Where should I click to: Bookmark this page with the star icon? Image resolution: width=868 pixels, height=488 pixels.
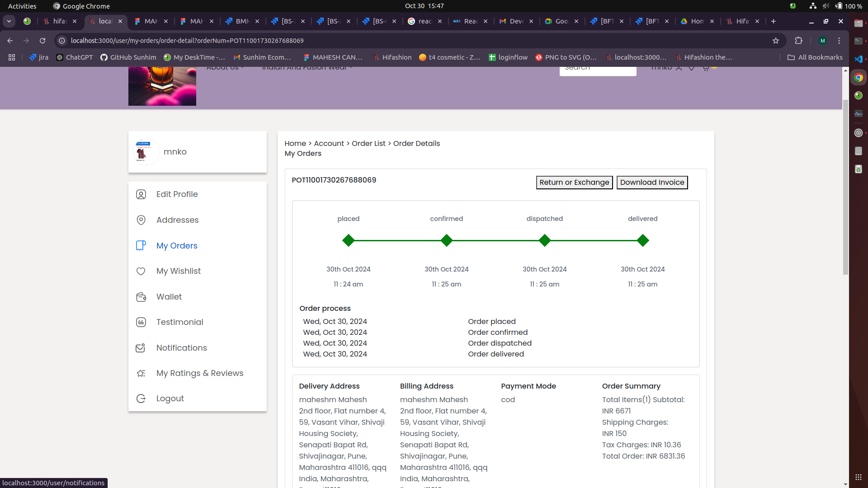click(776, 41)
